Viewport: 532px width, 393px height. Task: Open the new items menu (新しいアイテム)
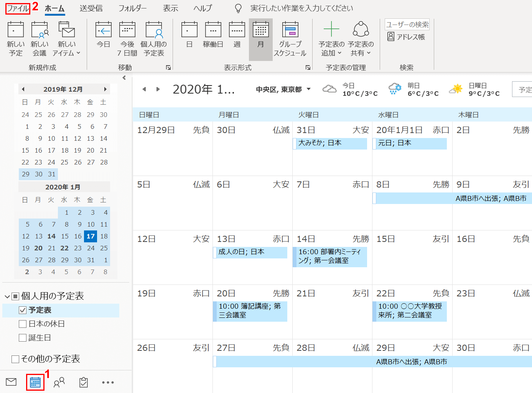click(66, 39)
